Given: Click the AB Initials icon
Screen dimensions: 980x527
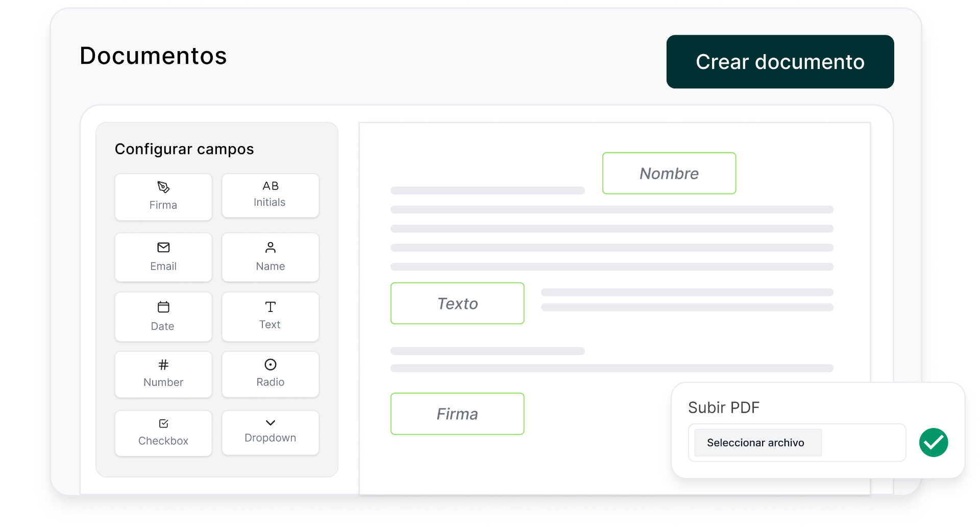Looking at the screenshot, I should (271, 186).
